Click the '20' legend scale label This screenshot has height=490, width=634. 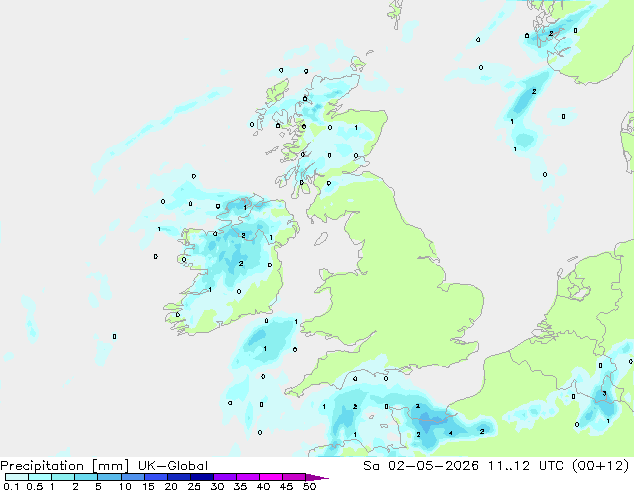(x=171, y=486)
